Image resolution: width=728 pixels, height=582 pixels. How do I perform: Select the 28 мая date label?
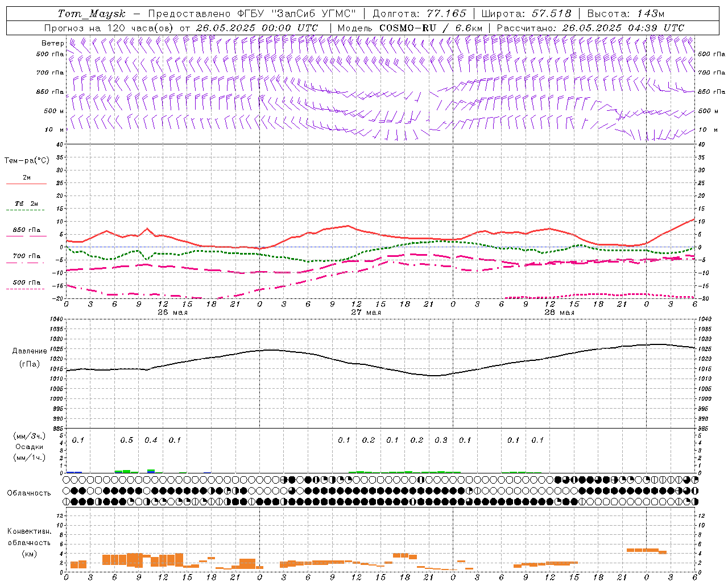(x=560, y=313)
